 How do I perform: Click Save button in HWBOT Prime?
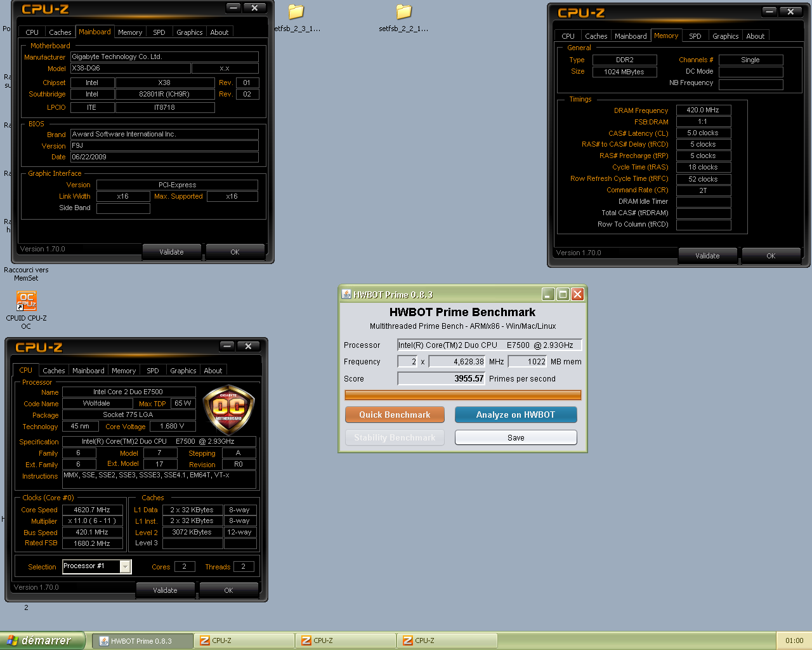point(516,437)
